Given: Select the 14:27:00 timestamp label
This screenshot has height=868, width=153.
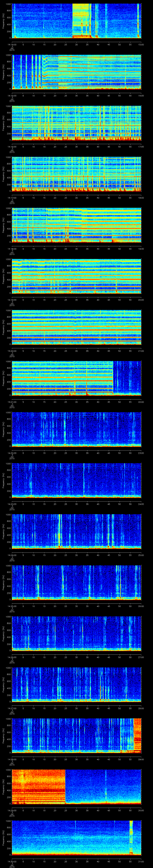Looking at the screenshot, I should (12, 708).
